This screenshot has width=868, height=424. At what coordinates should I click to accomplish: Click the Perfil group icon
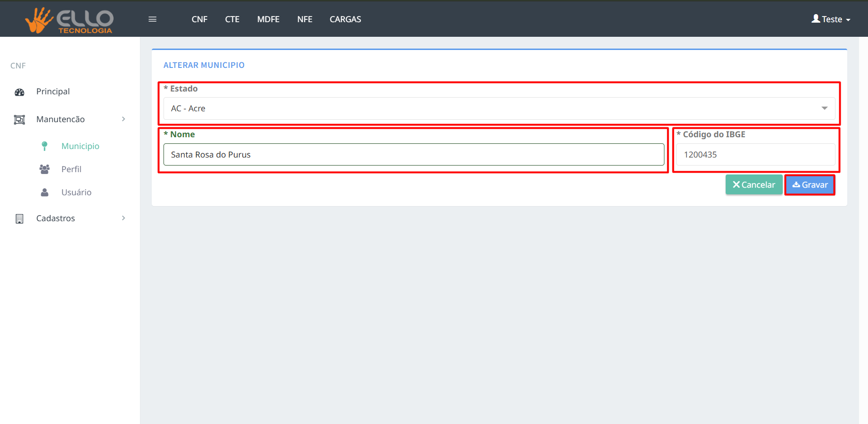[44, 169]
